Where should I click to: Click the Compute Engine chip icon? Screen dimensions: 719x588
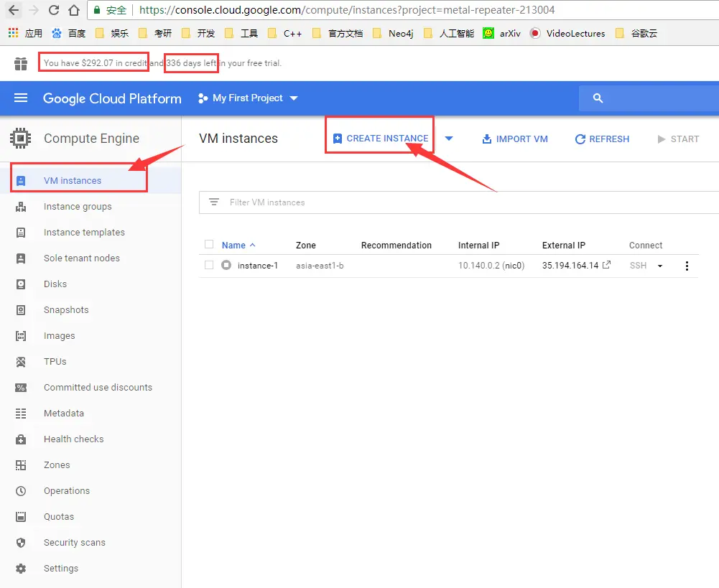pos(21,138)
